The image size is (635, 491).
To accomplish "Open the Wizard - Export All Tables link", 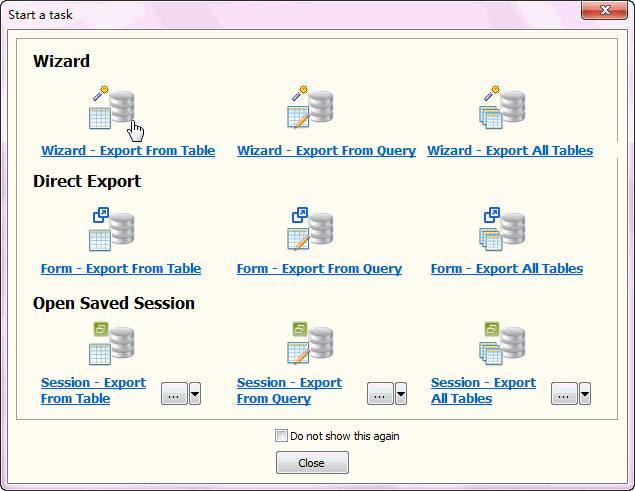I will (510, 151).
